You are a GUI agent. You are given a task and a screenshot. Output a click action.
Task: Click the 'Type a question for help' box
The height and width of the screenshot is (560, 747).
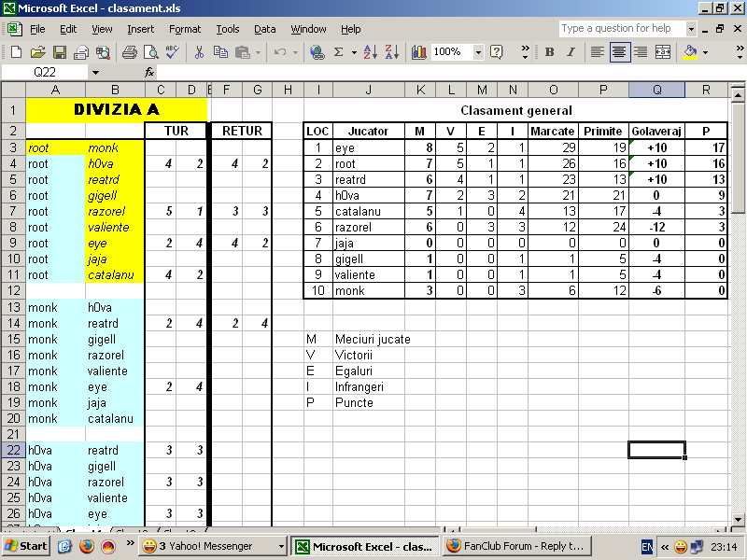point(621,29)
